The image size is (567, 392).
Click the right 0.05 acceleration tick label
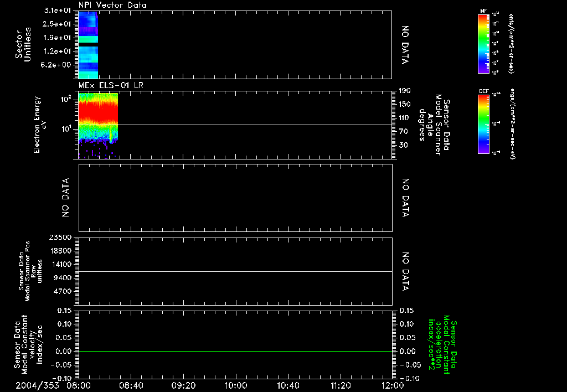click(408, 338)
